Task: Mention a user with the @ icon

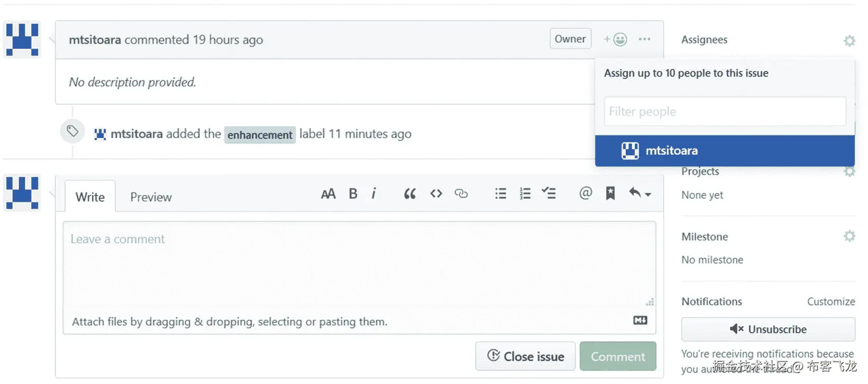Action: (x=585, y=193)
